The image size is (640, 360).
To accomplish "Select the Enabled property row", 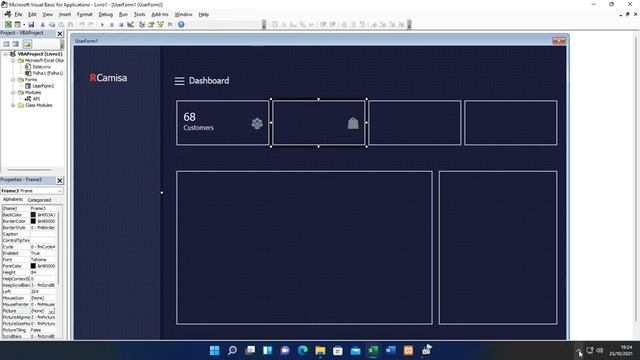I will click(x=29, y=253).
